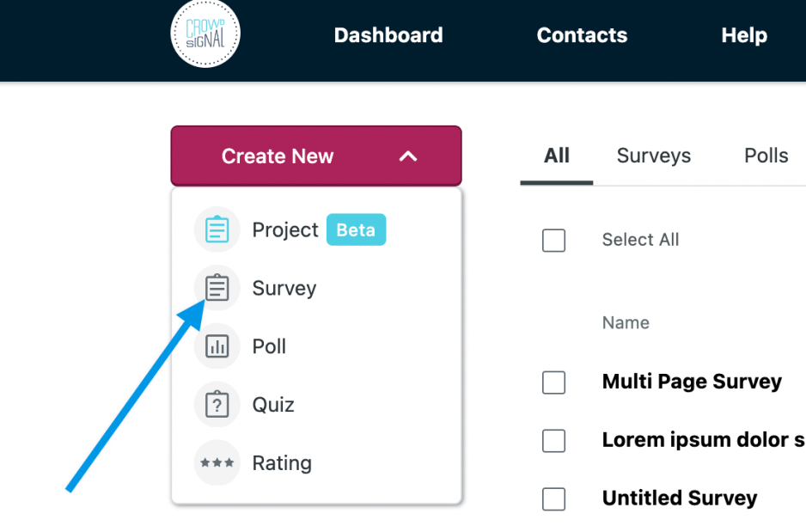Switch to the Polls tab
The height and width of the screenshot is (532, 806).
[766, 156]
